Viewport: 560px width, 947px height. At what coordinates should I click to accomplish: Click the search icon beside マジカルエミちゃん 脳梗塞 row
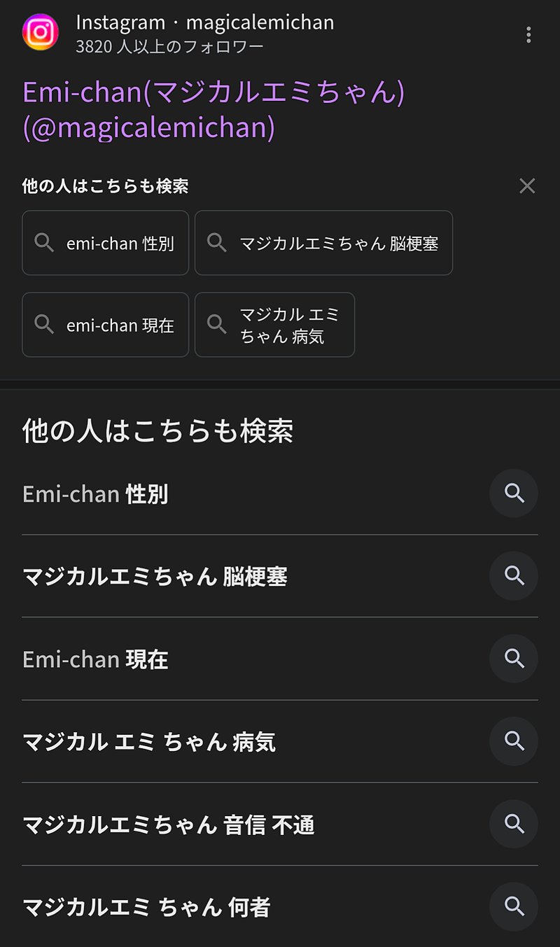tap(514, 576)
